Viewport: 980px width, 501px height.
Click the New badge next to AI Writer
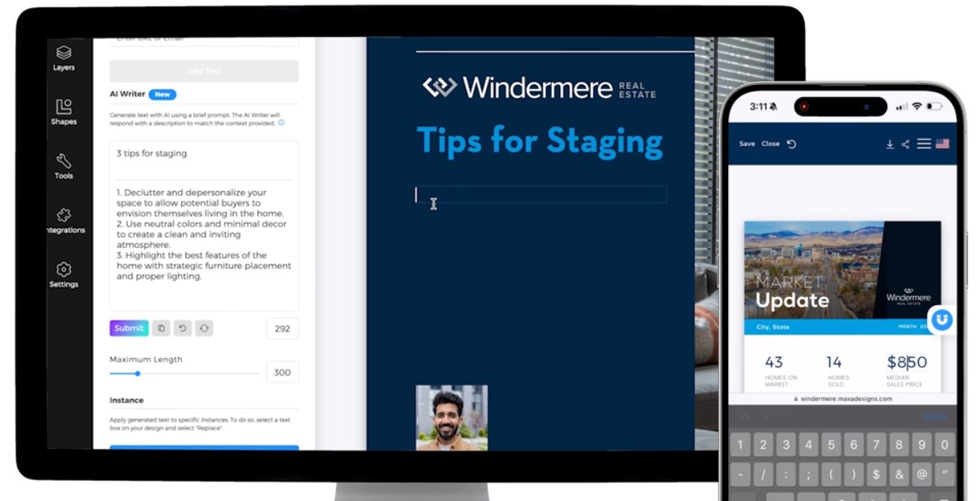(162, 95)
